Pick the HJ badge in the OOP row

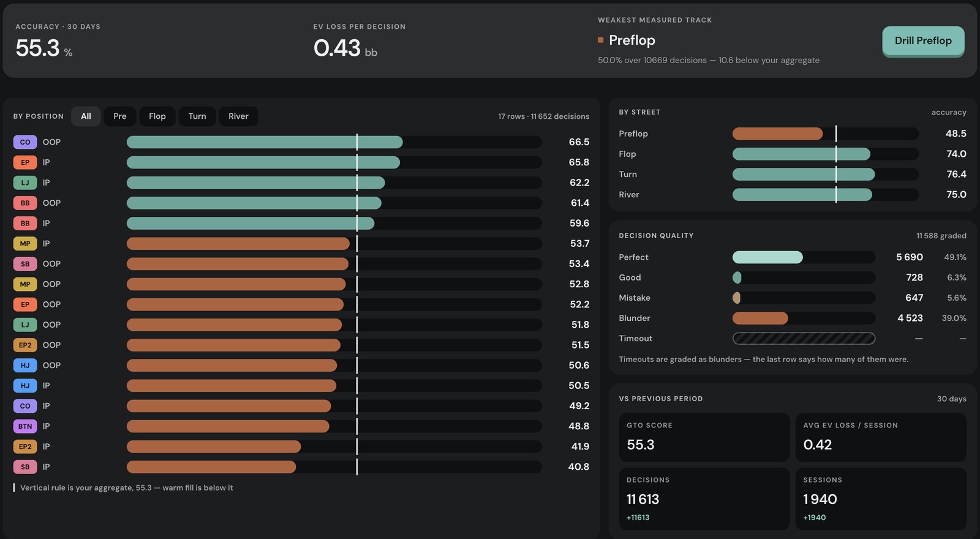pos(25,365)
